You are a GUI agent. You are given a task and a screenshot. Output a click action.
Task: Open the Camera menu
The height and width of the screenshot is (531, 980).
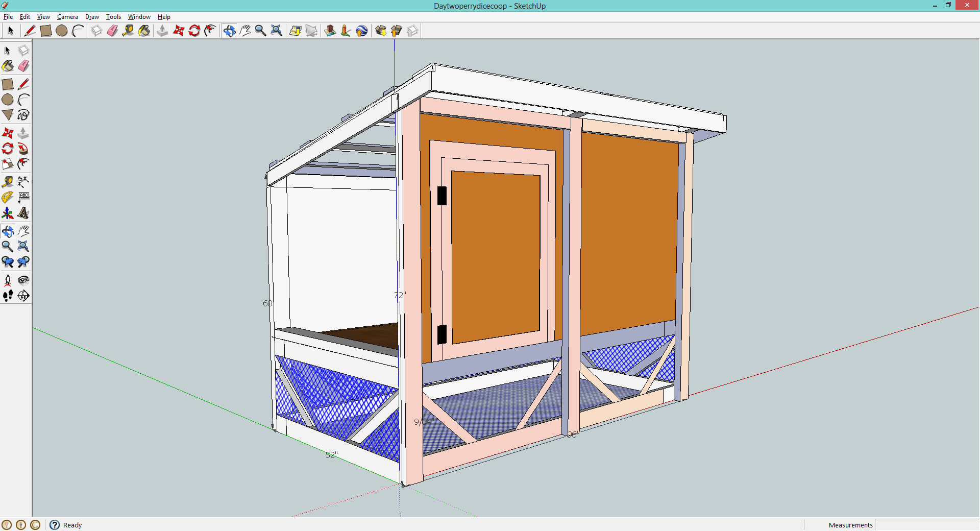point(67,17)
